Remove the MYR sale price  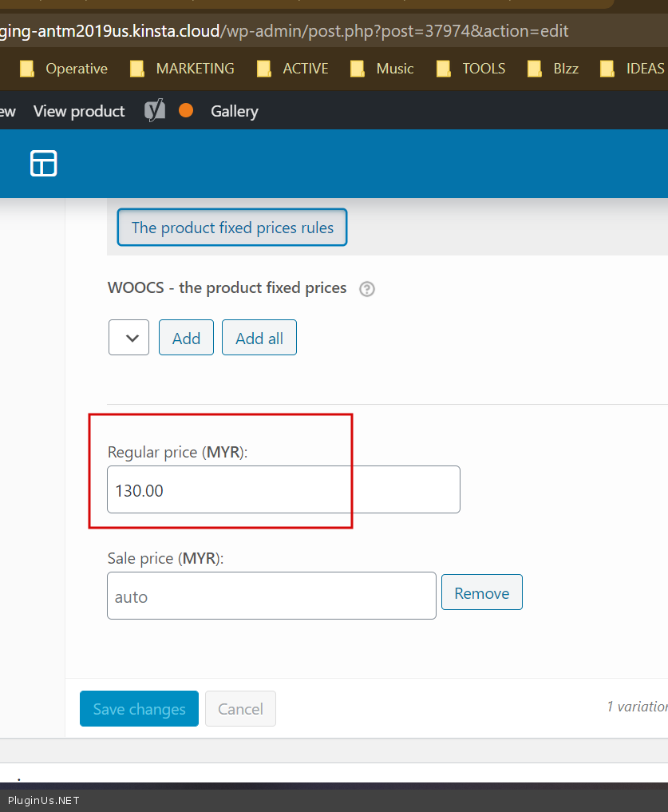pyautogui.click(x=481, y=593)
